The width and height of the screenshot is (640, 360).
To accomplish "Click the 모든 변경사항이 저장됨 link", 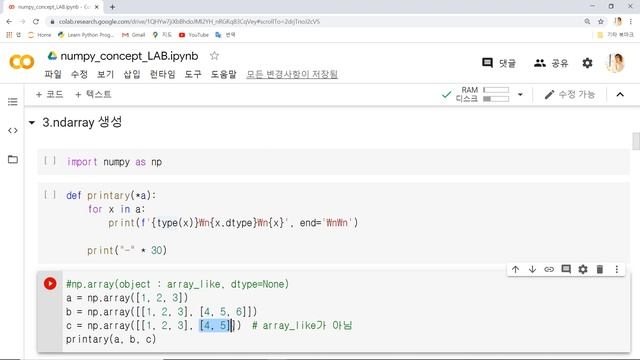I will 292,74.
